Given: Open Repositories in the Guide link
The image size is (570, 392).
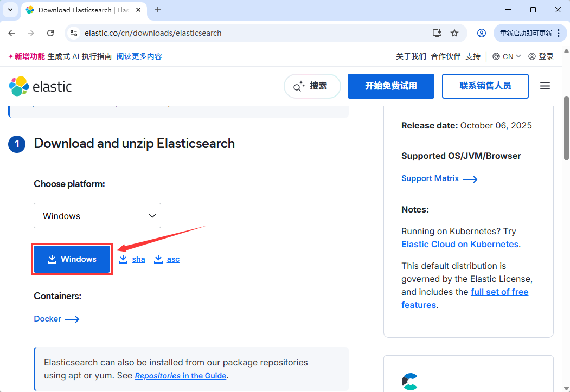Looking at the screenshot, I should coord(181,376).
